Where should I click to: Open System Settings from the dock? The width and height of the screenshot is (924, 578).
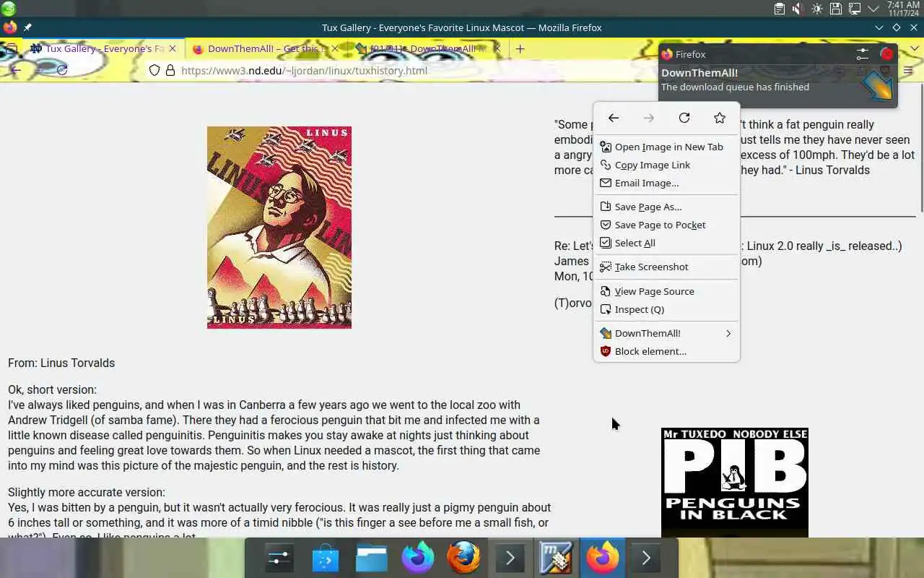point(279,558)
